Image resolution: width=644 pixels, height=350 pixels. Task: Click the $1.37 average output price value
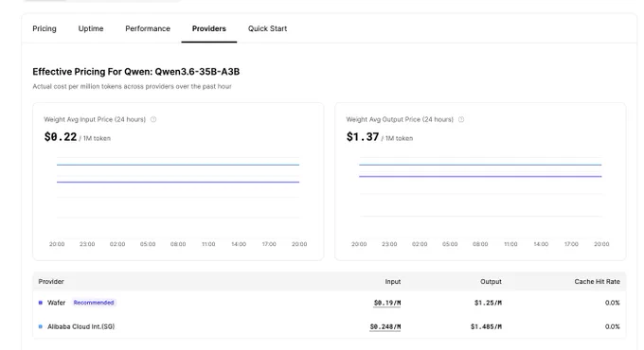(363, 136)
